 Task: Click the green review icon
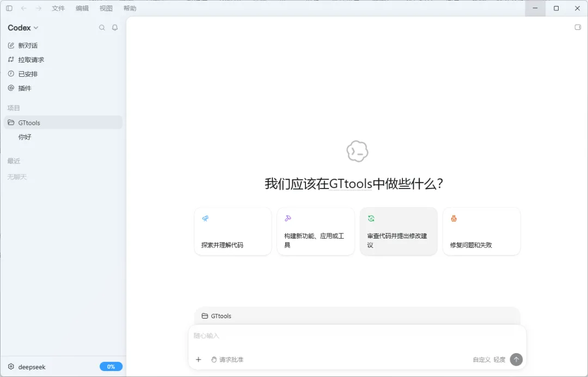click(x=371, y=218)
